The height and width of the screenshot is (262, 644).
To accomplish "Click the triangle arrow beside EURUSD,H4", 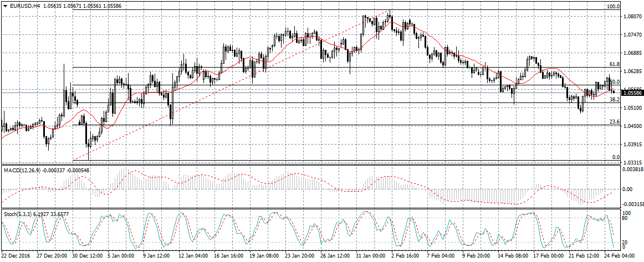I will click(x=4, y=5).
